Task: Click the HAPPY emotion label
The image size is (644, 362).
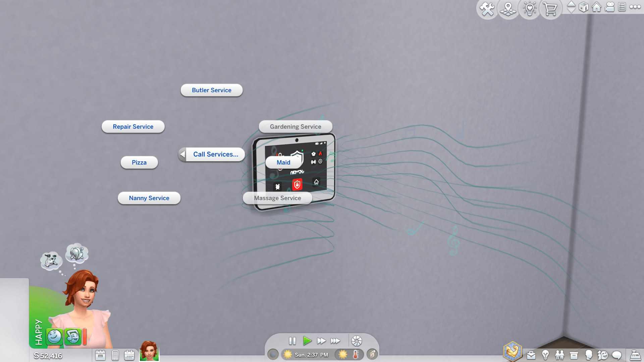Action: coord(39,332)
